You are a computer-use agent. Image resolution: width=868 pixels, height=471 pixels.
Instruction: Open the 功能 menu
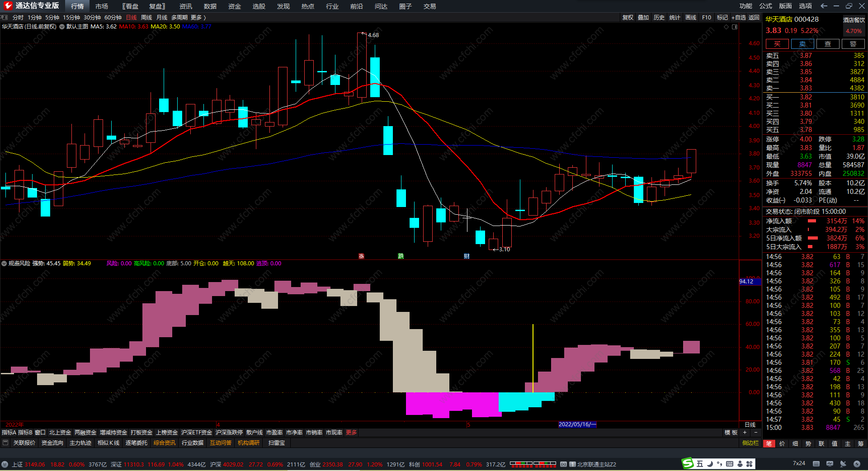746,6
